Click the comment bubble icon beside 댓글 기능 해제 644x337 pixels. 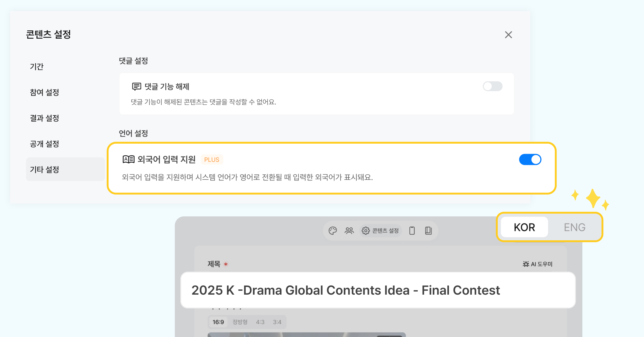[x=136, y=87]
